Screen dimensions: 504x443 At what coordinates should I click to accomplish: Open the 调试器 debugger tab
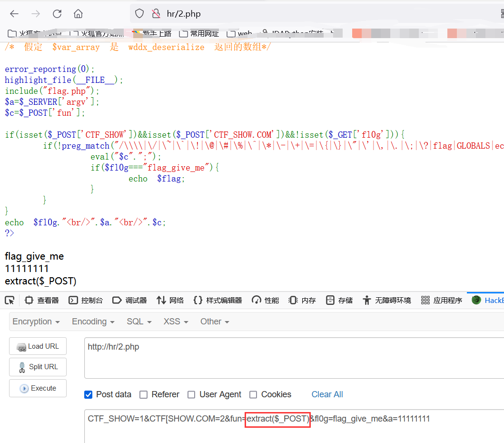point(129,300)
